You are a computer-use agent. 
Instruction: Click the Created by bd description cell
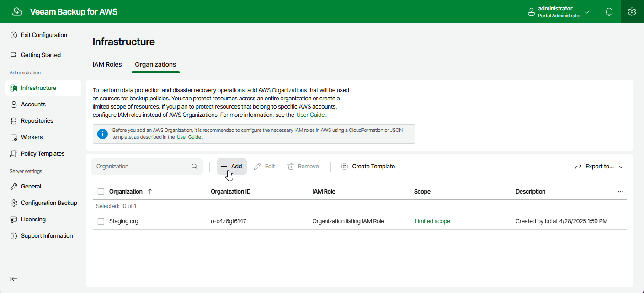tap(562, 221)
